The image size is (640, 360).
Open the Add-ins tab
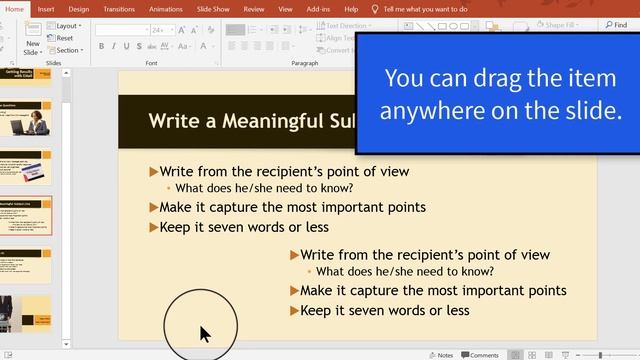coord(318,9)
